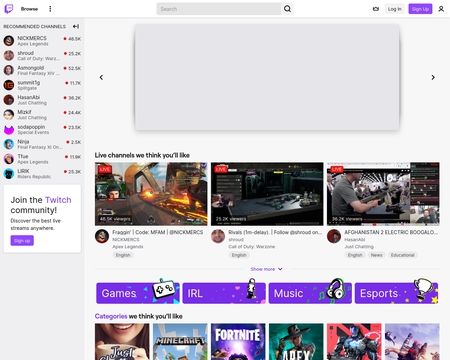This screenshot has height=360, width=450.
Task: Click the Log In button
Action: pyautogui.click(x=395, y=9)
